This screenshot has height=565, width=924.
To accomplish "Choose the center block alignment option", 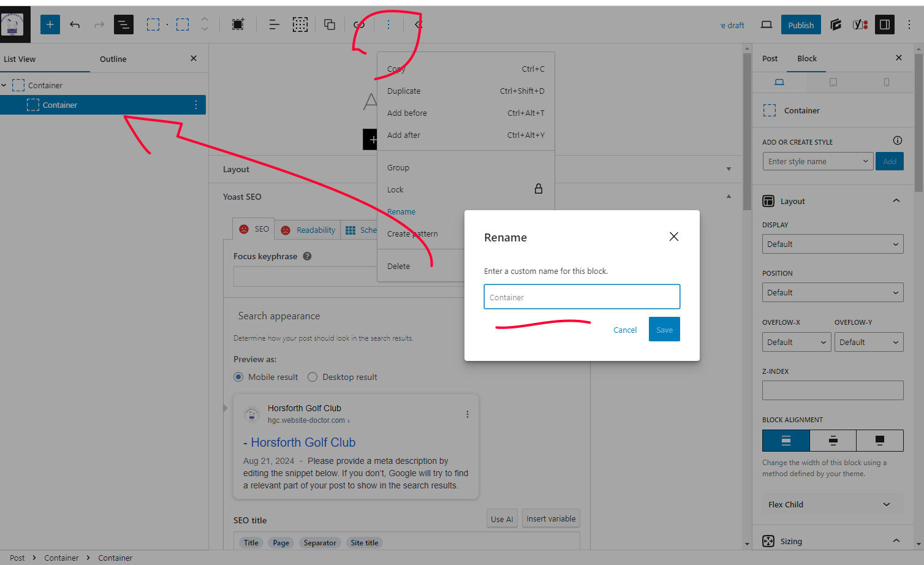I will pos(833,441).
